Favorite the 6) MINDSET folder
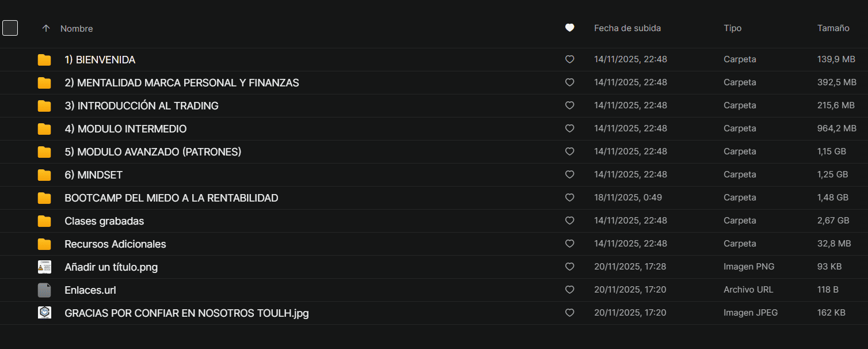This screenshot has height=349, width=868. click(x=569, y=174)
